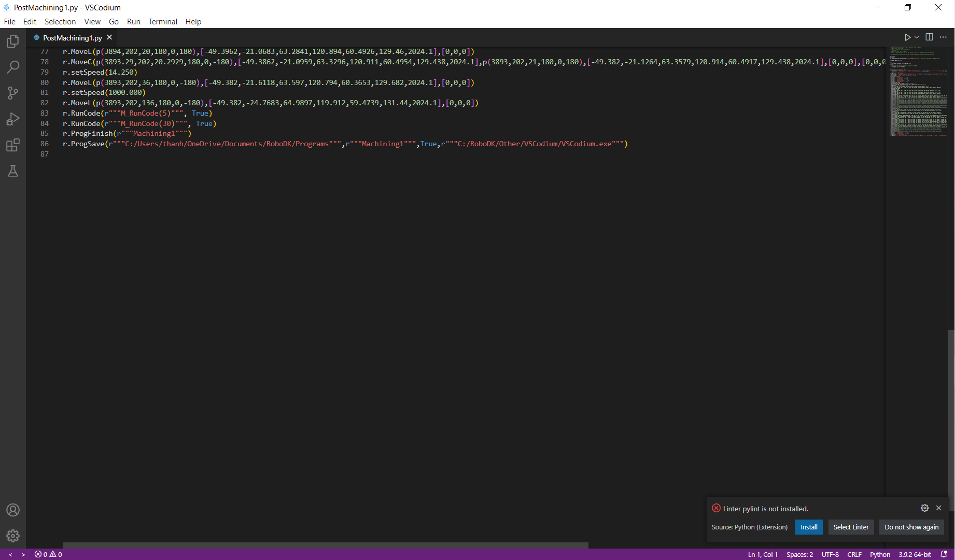955x560 pixels.
Task: Open the Accounts icon in activity bar
Action: click(13, 510)
